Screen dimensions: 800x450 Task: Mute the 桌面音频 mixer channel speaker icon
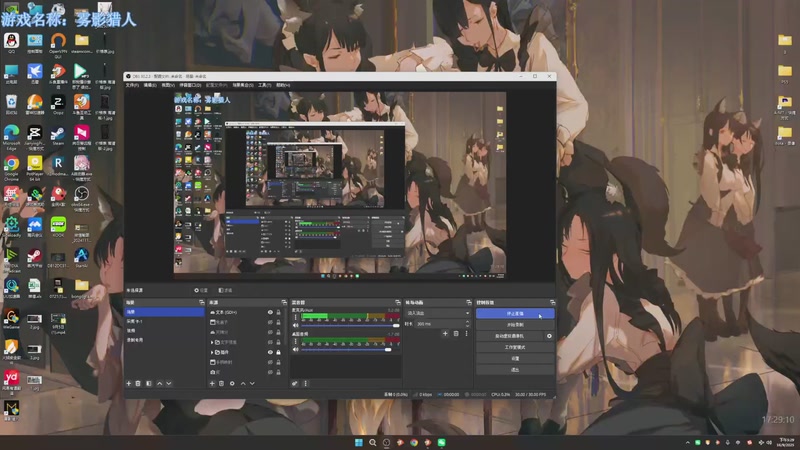click(x=295, y=349)
